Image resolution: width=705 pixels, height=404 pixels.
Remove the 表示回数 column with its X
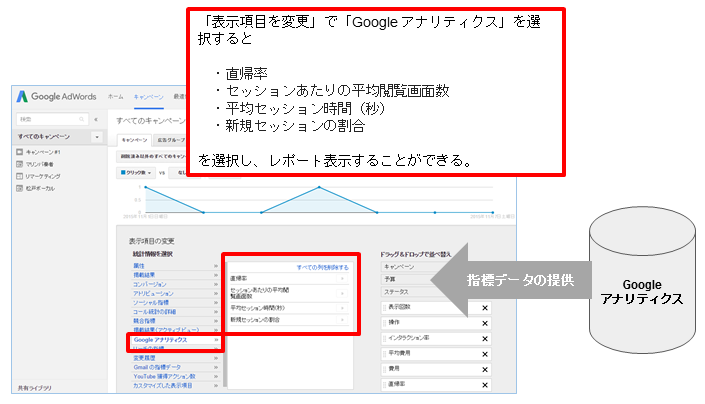[x=485, y=309]
